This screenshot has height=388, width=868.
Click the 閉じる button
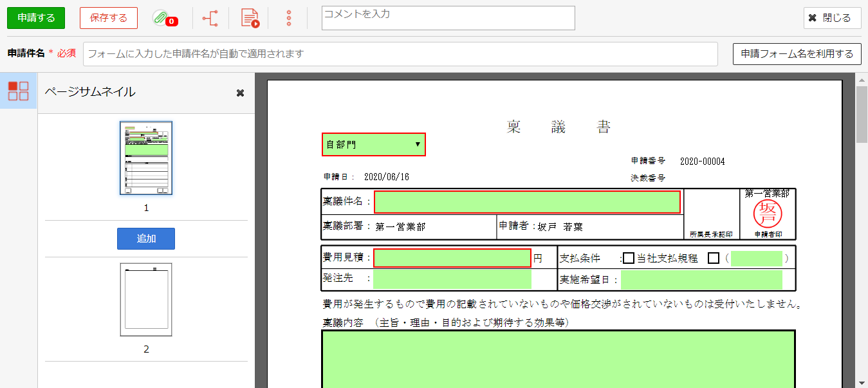(832, 18)
